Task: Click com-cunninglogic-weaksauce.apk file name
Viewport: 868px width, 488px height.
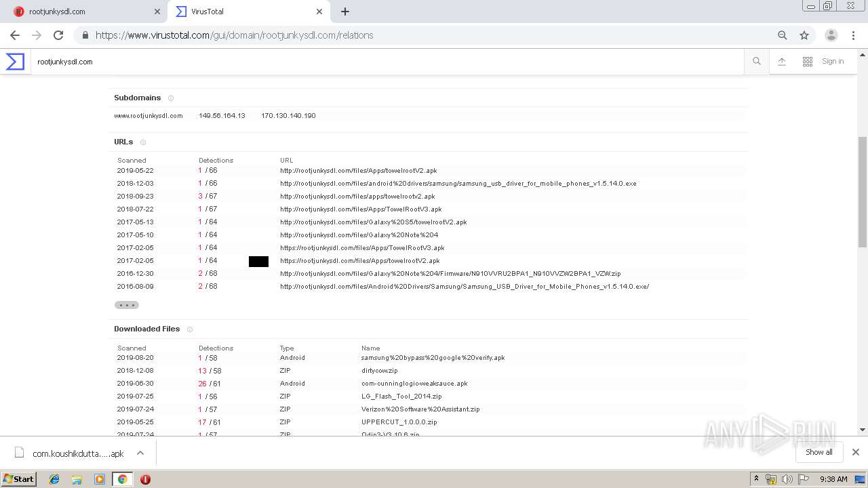Action: 414,384
